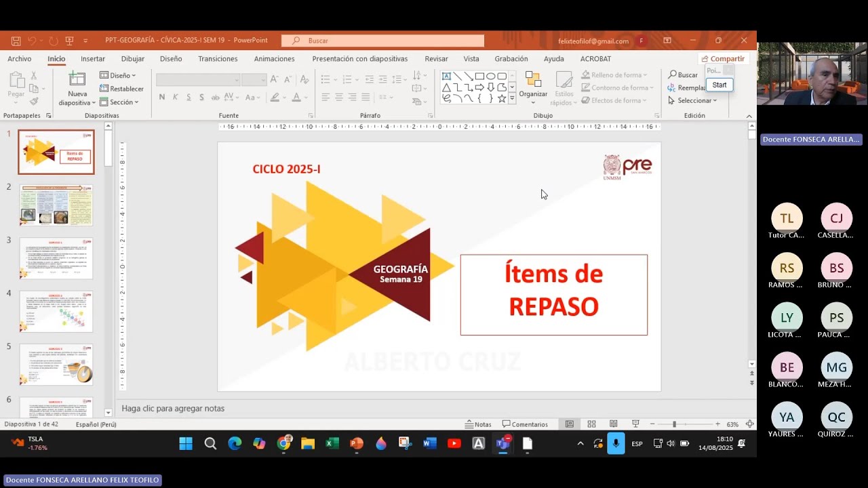Click Increase font size icon
This screenshot has width=868, height=488.
pos(274,79)
